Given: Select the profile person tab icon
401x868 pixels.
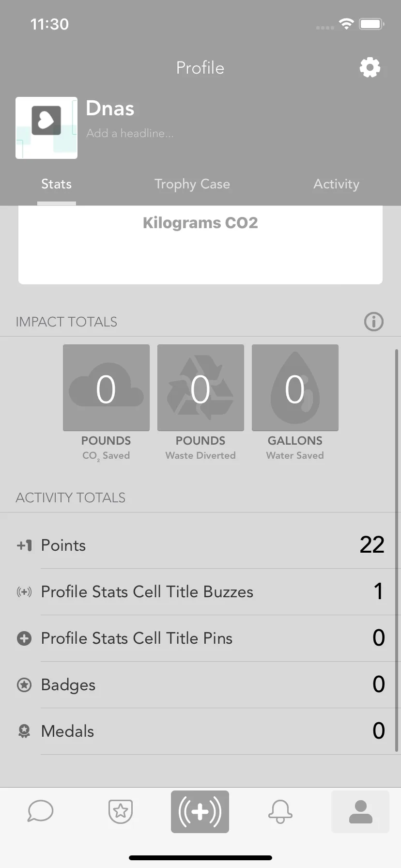Looking at the screenshot, I should [360, 812].
